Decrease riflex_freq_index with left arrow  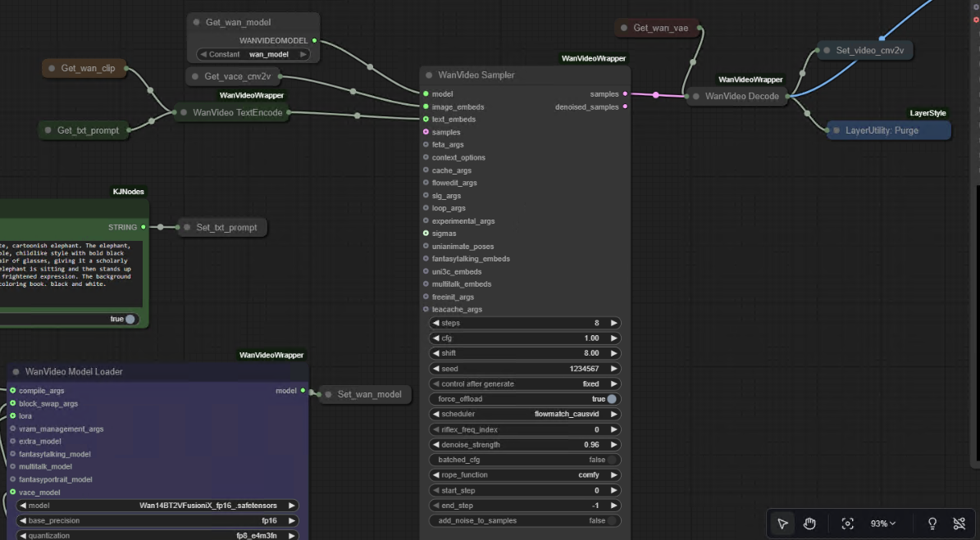435,429
